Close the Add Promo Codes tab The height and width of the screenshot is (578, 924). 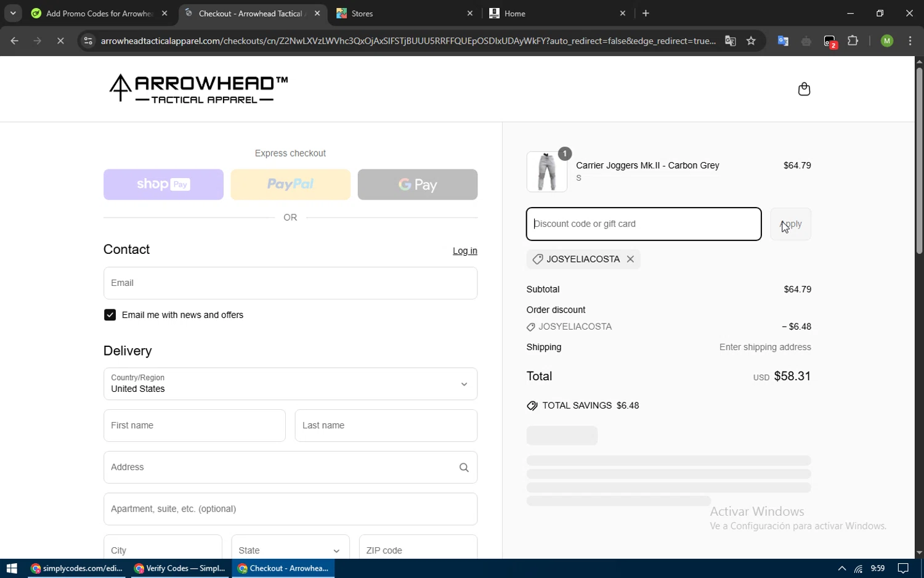point(164,13)
